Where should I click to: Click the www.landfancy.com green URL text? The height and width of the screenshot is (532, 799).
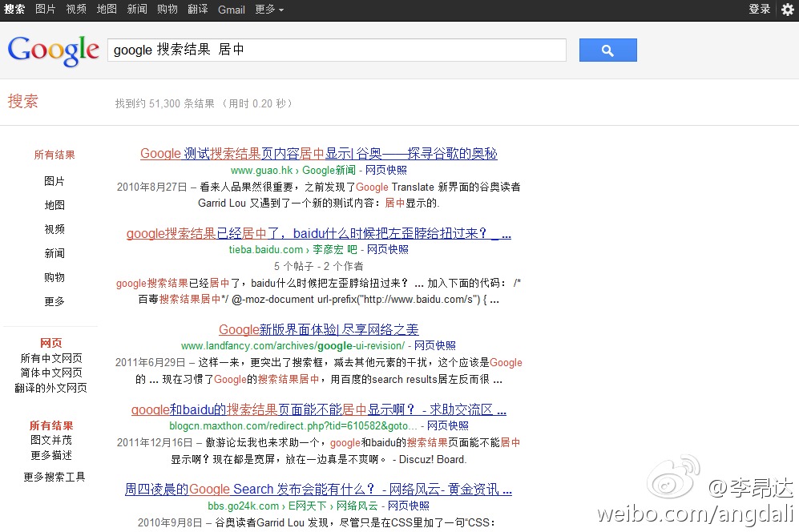[x=293, y=345]
